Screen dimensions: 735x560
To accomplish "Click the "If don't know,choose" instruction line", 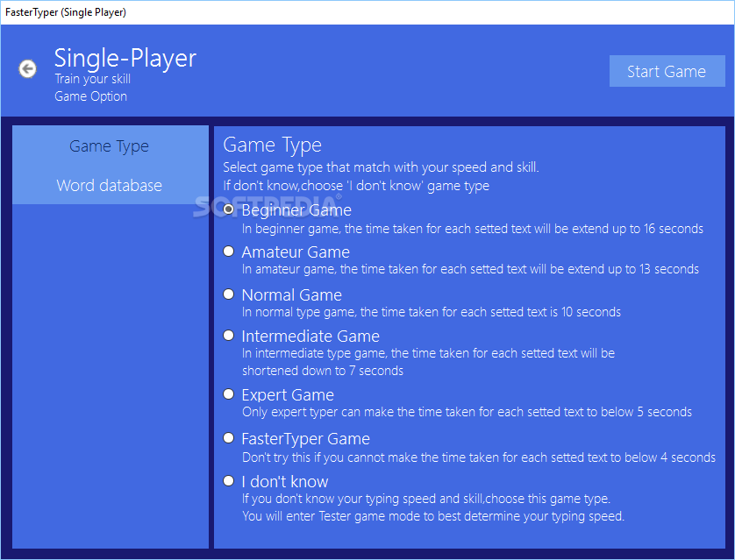I will 356,186.
